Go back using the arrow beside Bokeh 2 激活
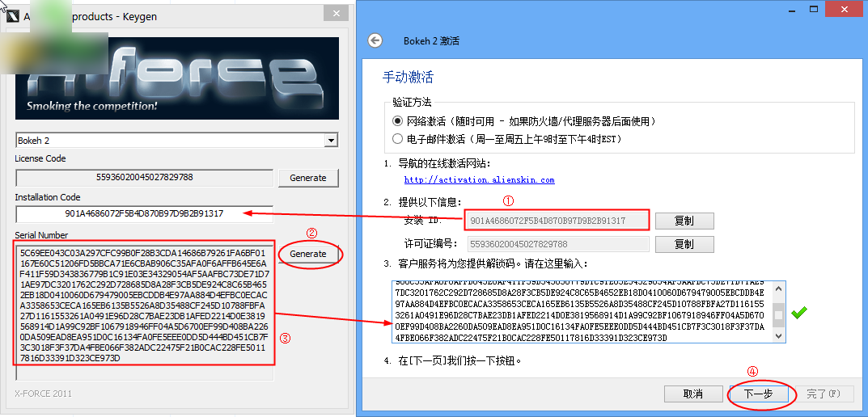Viewport: 868px width, 417px height. 375,40
